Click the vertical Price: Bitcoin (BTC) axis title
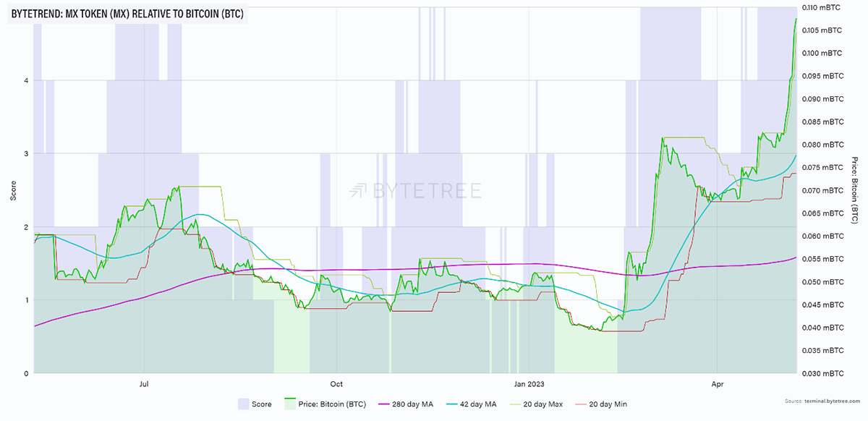The image size is (868, 421). [x=855, y=191]
